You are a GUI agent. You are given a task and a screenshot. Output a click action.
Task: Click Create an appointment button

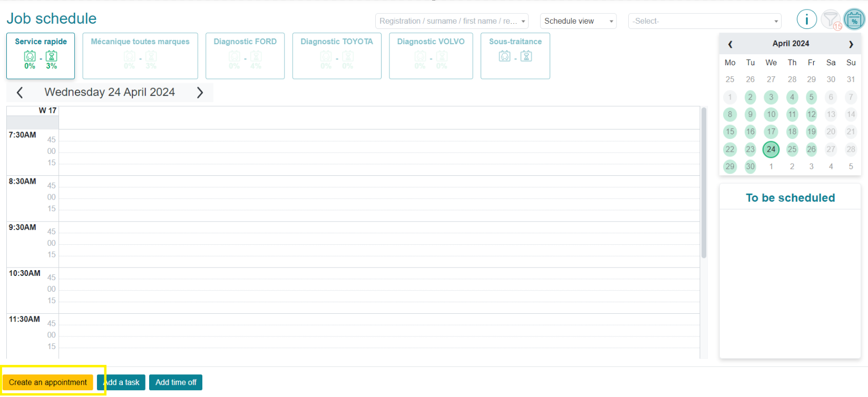(x=48, y=382)
